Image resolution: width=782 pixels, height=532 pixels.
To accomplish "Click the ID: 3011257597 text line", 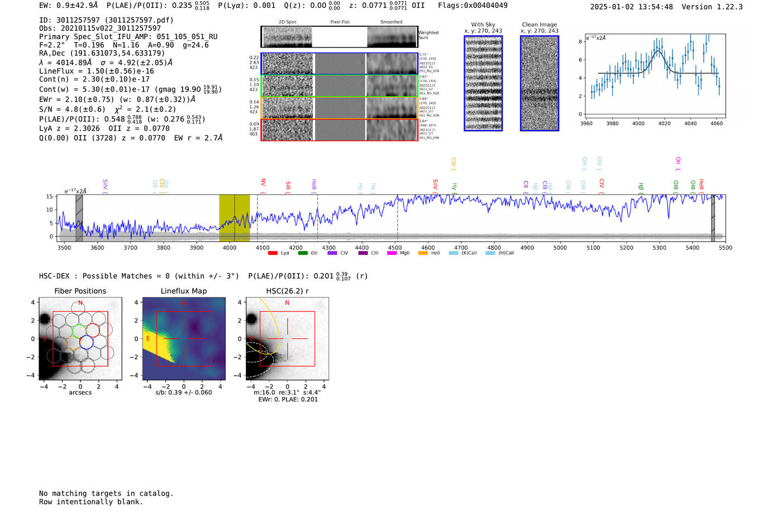I will click(x=106, y=20).
